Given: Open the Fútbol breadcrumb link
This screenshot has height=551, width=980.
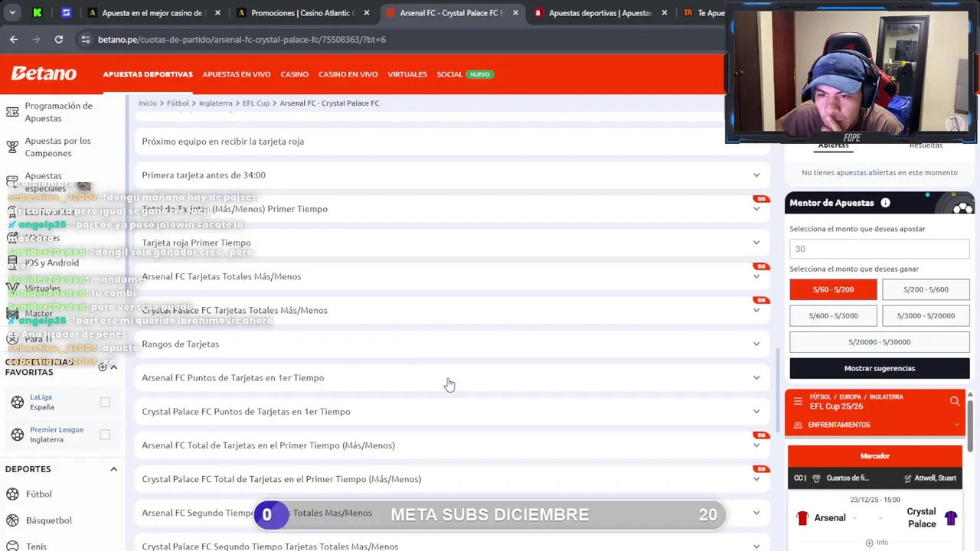Looking at the screenshot, I should point(178,103).
